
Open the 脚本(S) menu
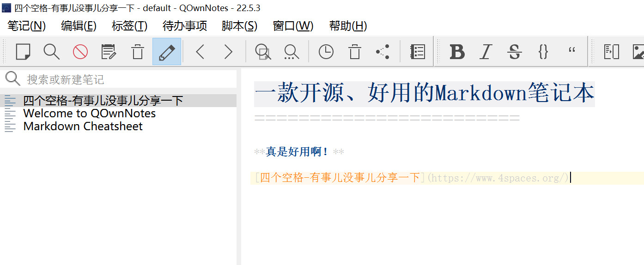tap(239, 26)
